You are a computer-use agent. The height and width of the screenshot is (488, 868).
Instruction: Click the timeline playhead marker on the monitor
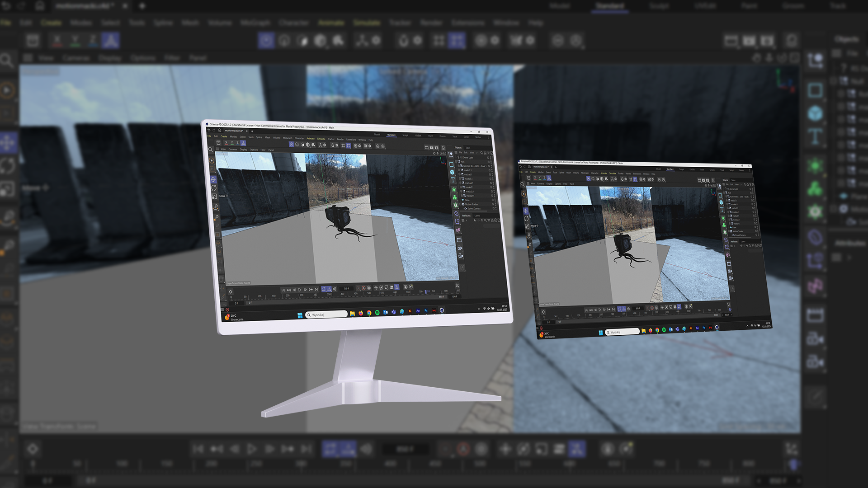(425, 291)
